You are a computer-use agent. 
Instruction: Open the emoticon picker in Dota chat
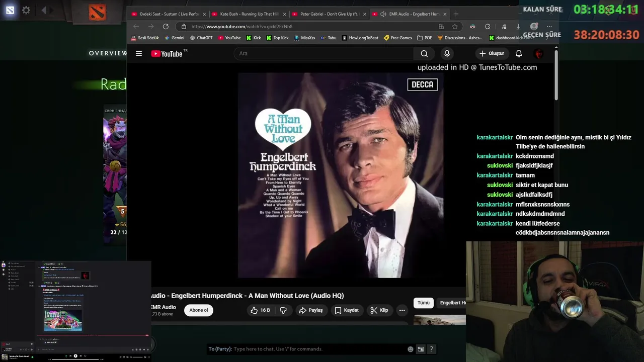click(x=411, y=349)
